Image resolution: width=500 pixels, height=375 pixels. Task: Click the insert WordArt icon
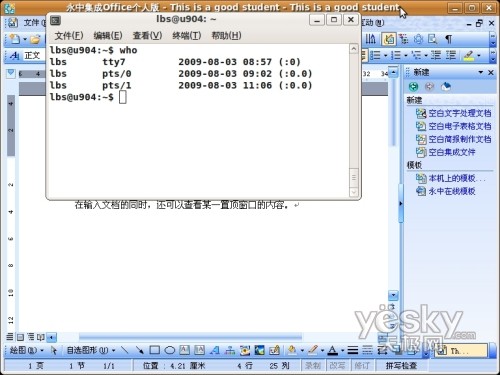click(215, 350)
